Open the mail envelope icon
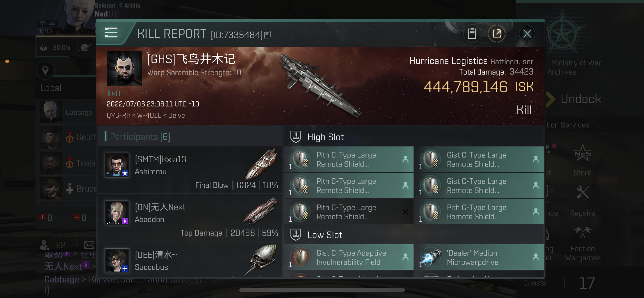 [x=89, y=245]
